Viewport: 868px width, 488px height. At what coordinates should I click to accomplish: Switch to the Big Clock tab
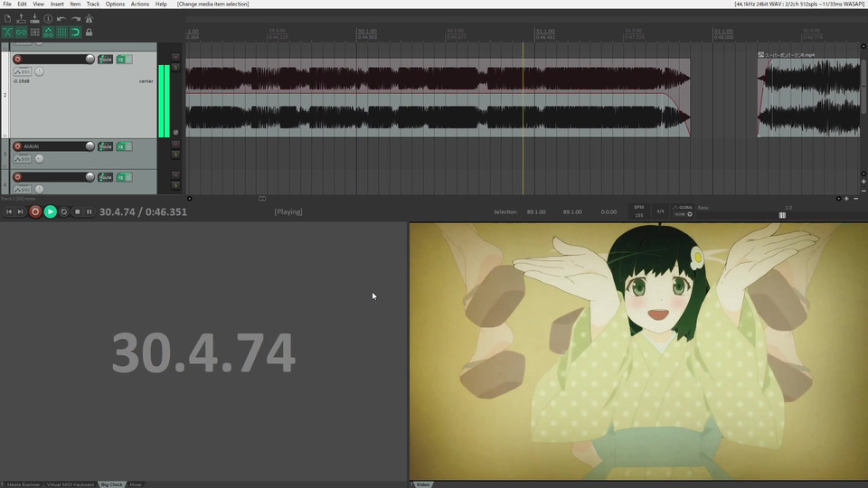[111, 484]
